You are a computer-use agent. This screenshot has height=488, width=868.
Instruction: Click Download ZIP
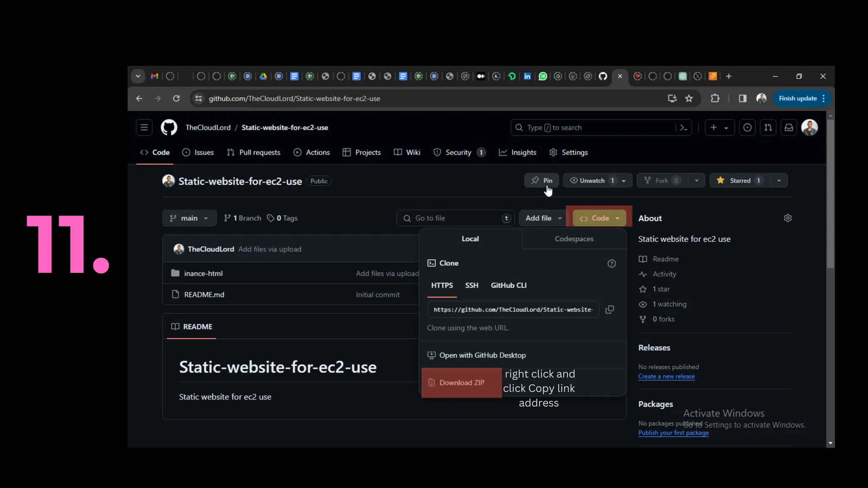tap(462, 383)
